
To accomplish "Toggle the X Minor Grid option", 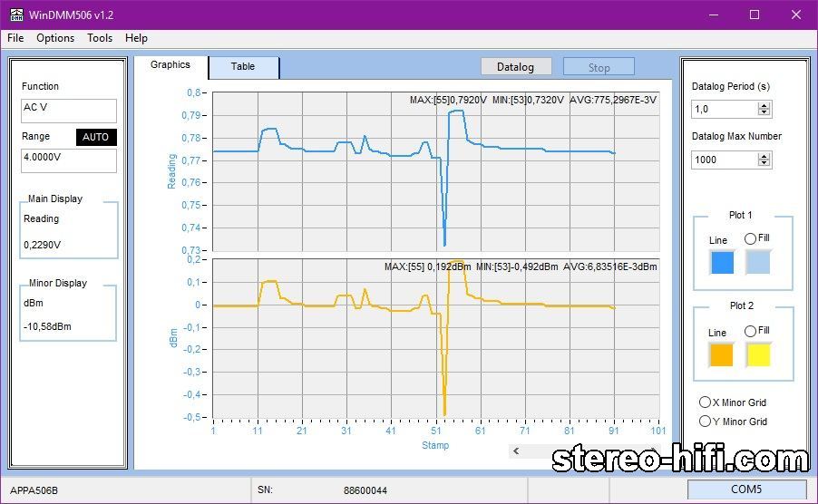I will pos(705,402).
